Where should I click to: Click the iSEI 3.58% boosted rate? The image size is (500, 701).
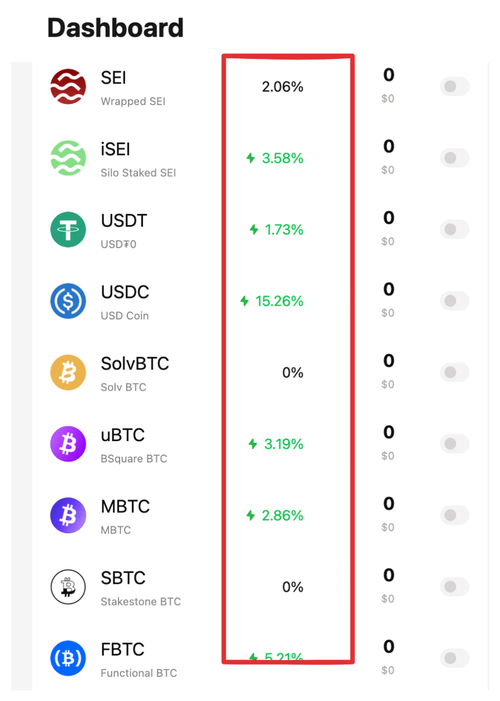tap(282, 158)
